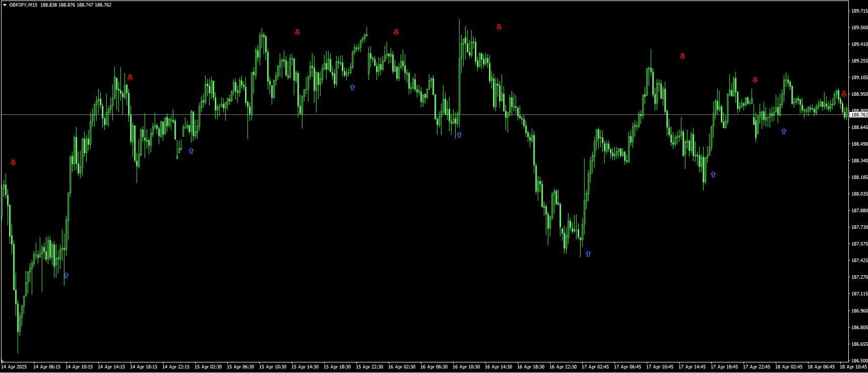
Task: Click the 187.880 price axis label
Action: [859, 211]
